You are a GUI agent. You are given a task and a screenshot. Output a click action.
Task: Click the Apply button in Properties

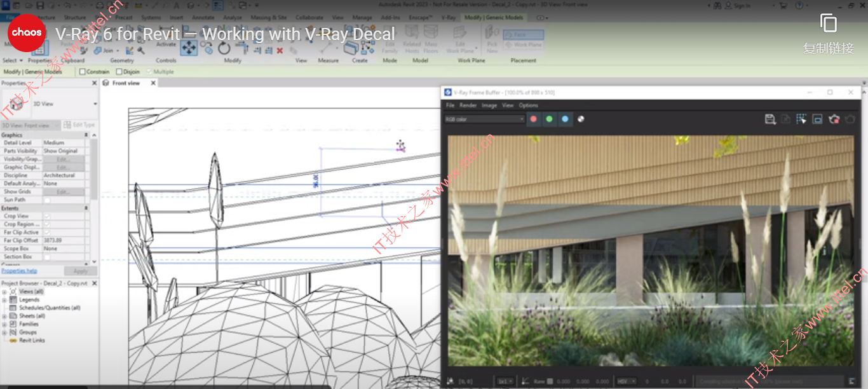pyautogui.click(x=81, y=271)
